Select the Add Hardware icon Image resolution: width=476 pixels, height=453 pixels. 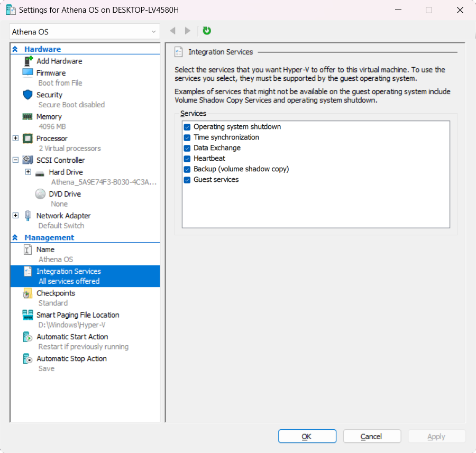pos(28,61)
